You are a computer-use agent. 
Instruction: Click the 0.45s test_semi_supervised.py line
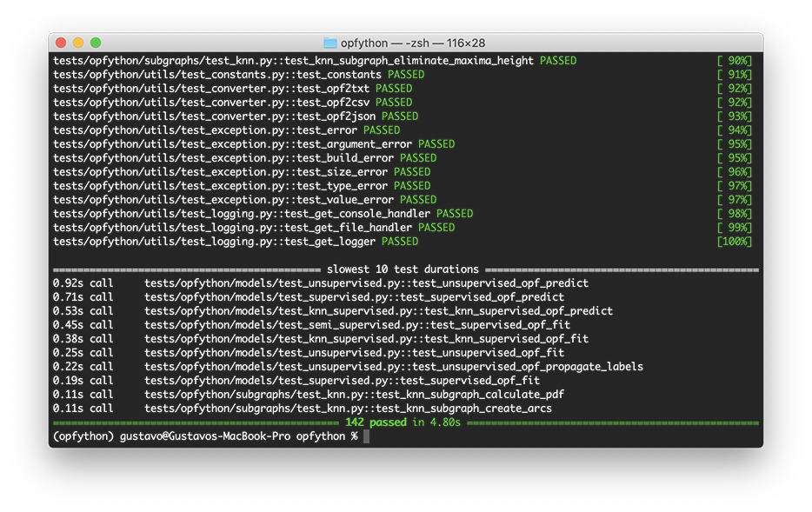coord(312,325)
